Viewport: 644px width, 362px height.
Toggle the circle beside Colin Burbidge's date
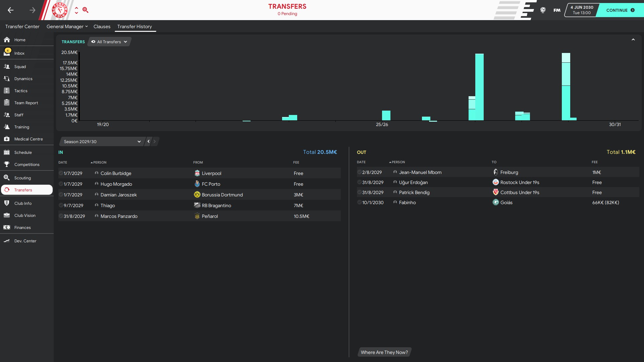(61, 173)
